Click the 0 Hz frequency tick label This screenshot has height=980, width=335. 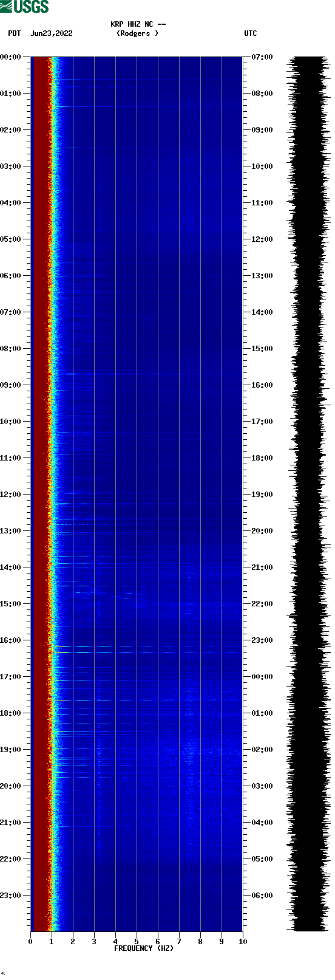coord(30,942)
